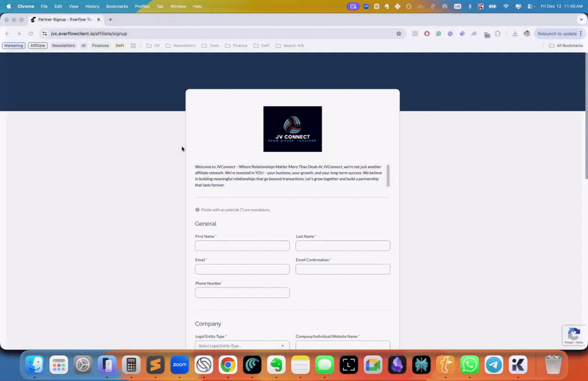Open the Downloads icon in Chrome toolbar
588x381 pixels.
(515, 34)
